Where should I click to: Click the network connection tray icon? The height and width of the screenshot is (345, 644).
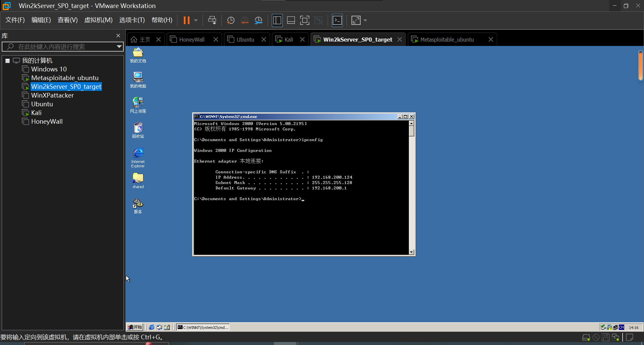[615, 327]
